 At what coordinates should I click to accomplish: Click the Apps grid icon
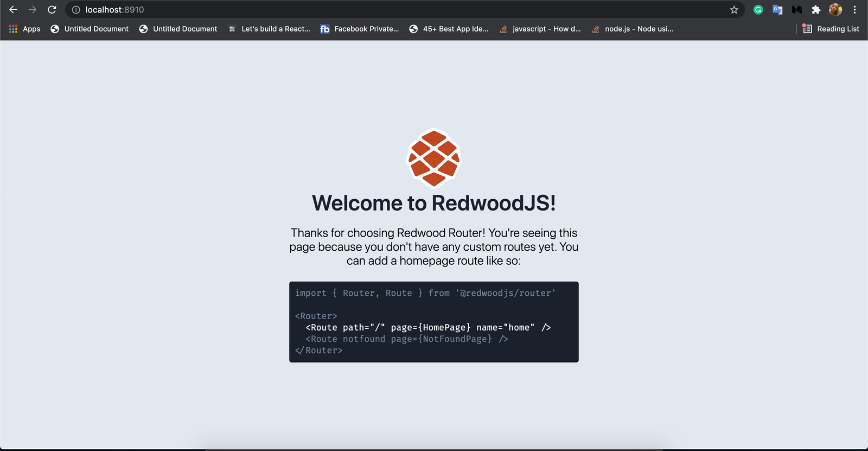click(x=14, y=29)
